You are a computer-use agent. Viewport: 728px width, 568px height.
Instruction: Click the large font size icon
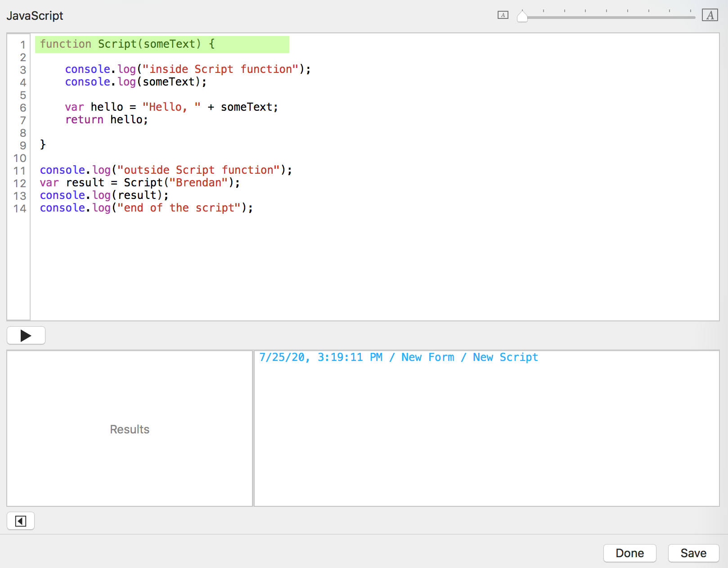click(710, 15)
